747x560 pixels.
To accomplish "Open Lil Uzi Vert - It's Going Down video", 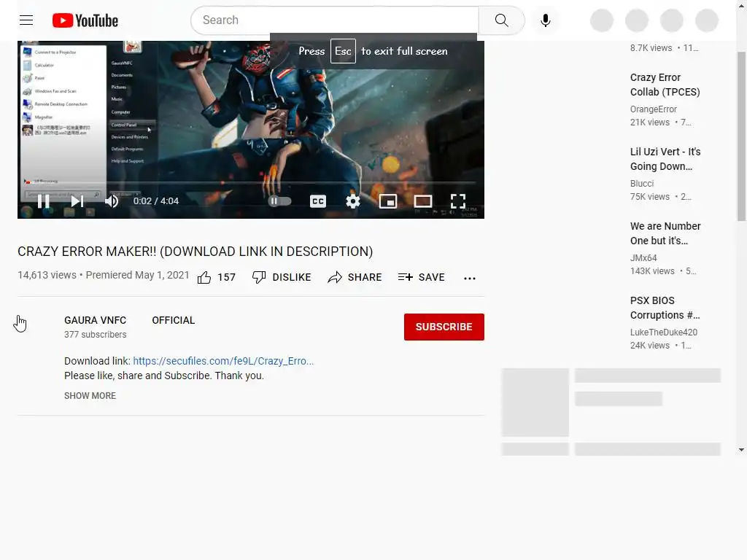I will pos(665,159).
